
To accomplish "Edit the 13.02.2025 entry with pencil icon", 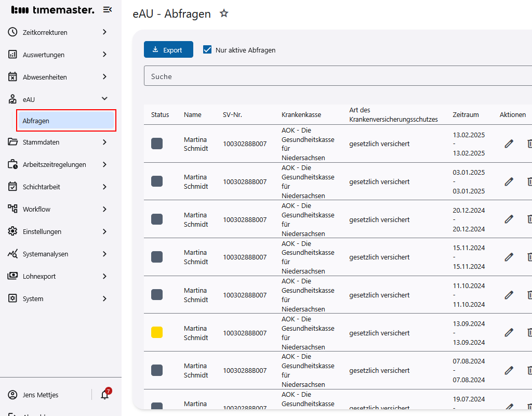I will click(509, 144).
